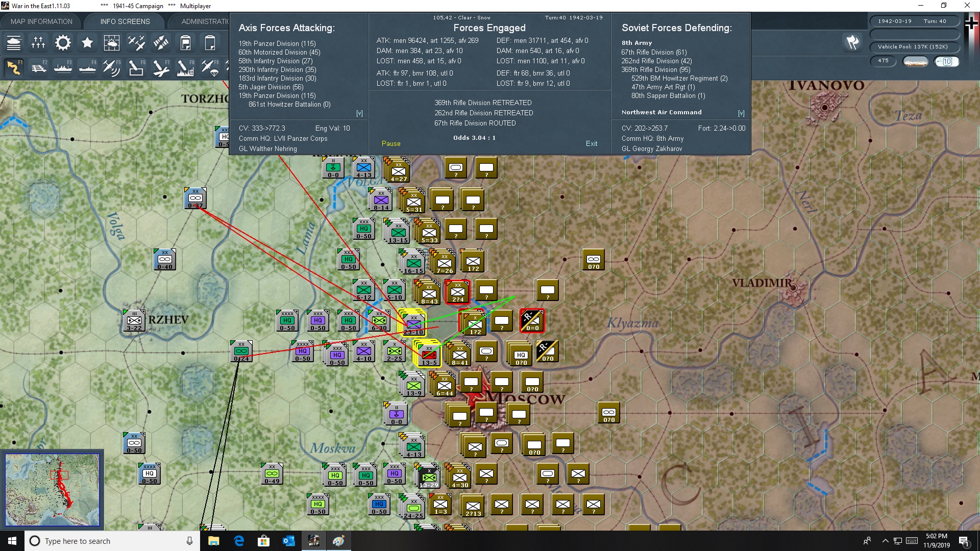
Task: Click 80th Sapper Battalion (1) entry
Action: (x=668, y=95)
